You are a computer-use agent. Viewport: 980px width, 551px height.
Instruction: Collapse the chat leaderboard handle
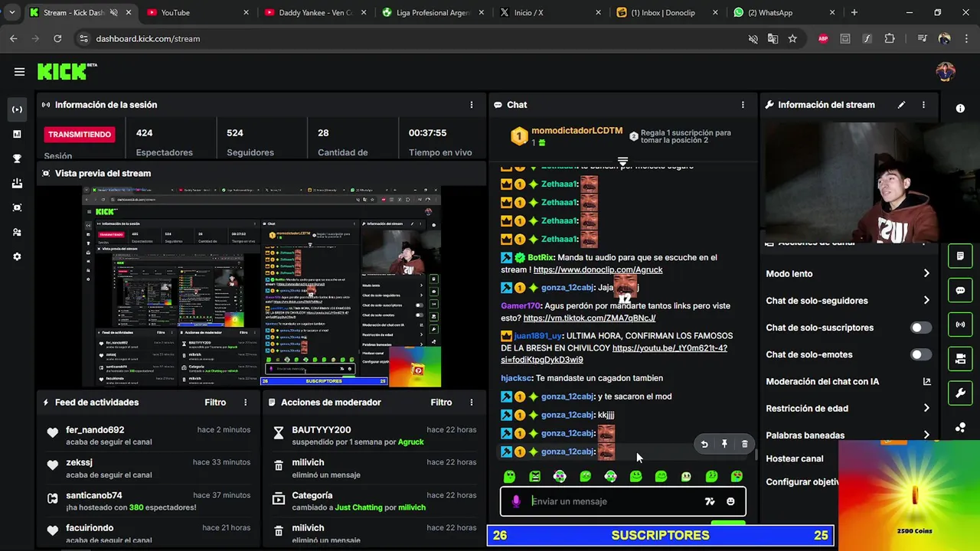pyautogui.click(x=622, y=161)
